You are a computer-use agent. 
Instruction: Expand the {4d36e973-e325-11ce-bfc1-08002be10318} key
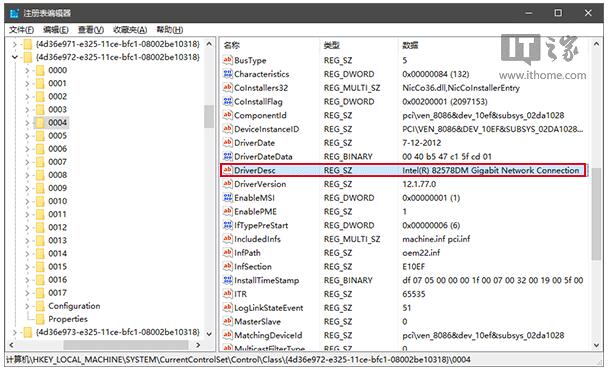tap(15, 332)
